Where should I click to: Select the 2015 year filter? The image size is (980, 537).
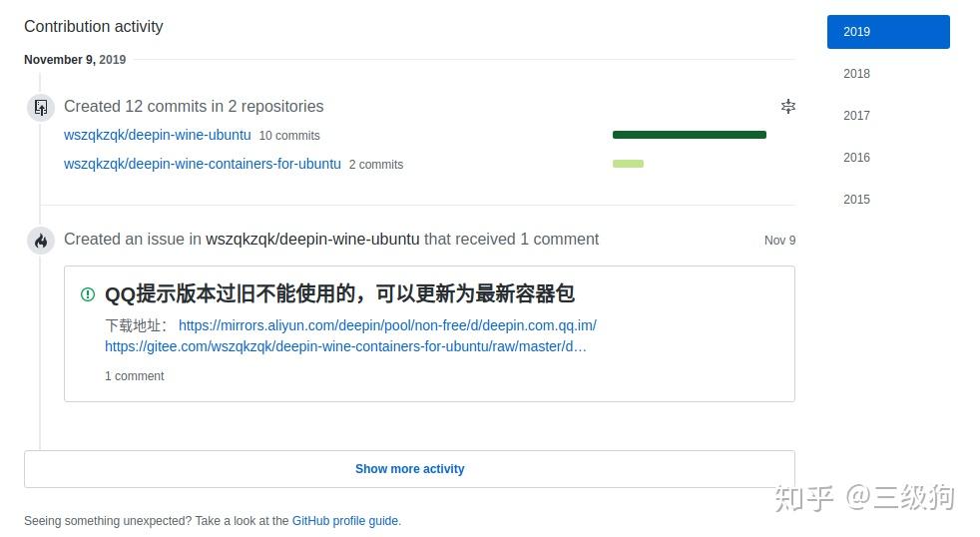pyautogui.click(x=856, y=200)
